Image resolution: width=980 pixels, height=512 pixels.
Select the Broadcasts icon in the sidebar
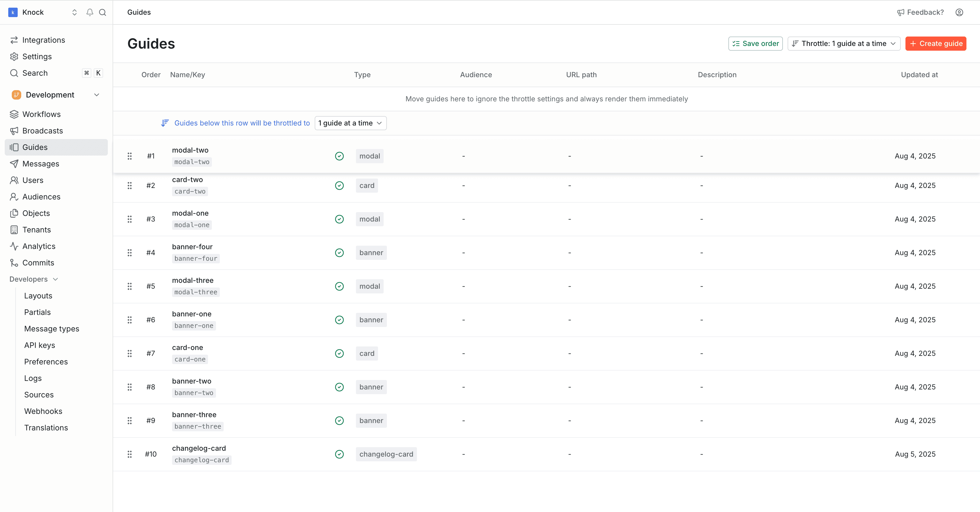(x=14, y=131)
